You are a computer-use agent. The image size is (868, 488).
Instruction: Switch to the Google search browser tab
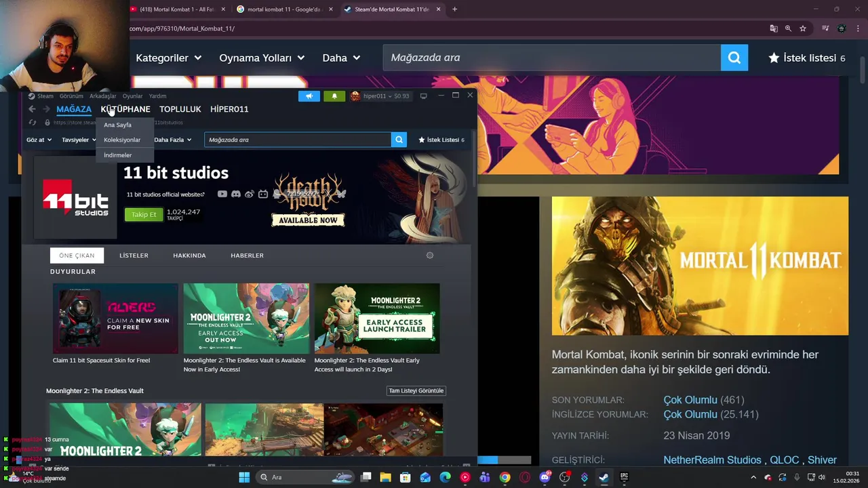[x=284, y=9]
